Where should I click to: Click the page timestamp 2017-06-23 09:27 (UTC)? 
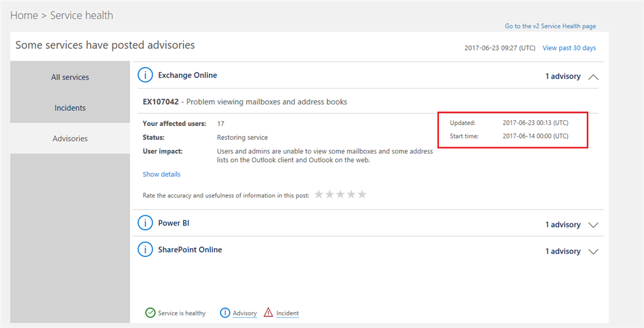pyautogui.click(x=500, y=48)
